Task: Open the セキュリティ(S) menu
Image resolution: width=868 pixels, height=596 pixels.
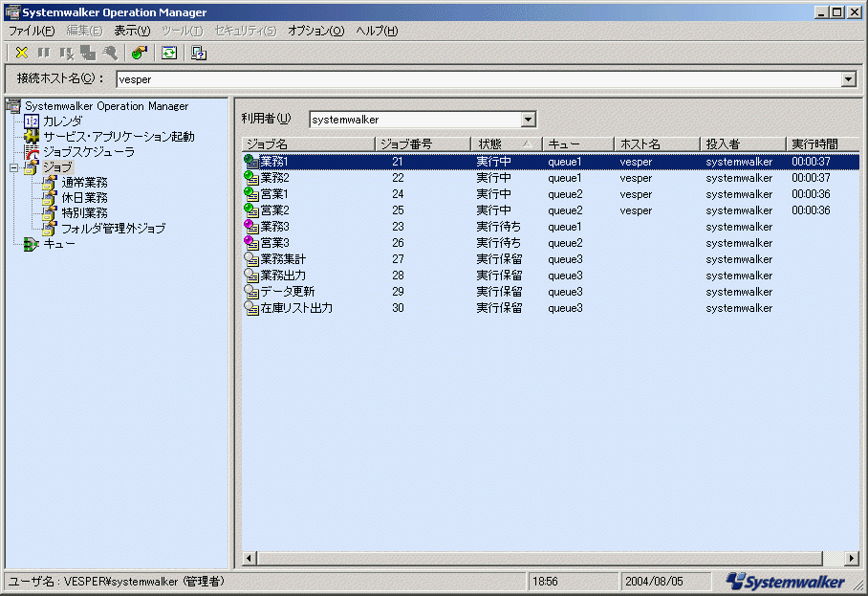Action: point(246,31)
